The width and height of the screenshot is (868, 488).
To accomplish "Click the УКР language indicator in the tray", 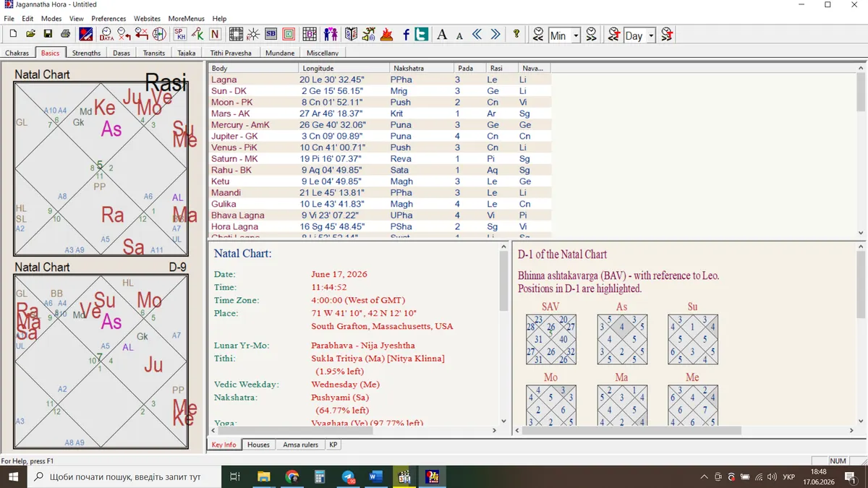I will 791,477.
